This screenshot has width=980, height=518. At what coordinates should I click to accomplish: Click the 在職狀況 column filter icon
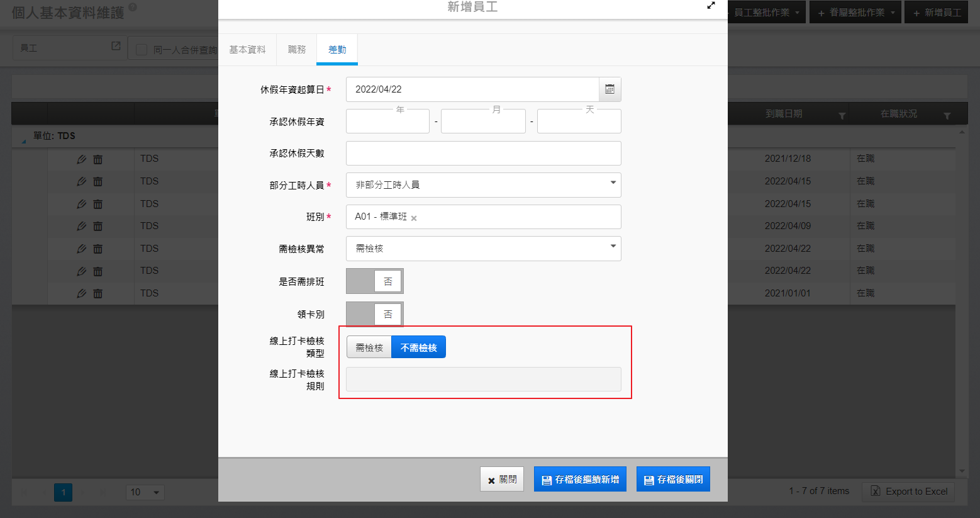pyautogui.click(x=947, y=115)
